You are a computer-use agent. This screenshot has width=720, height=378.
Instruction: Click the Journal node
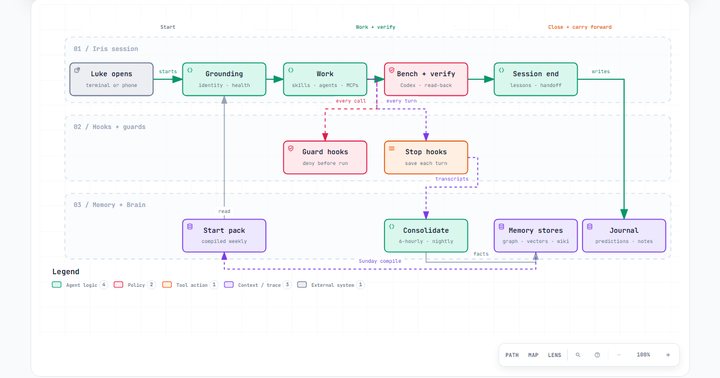coord(624,236)
